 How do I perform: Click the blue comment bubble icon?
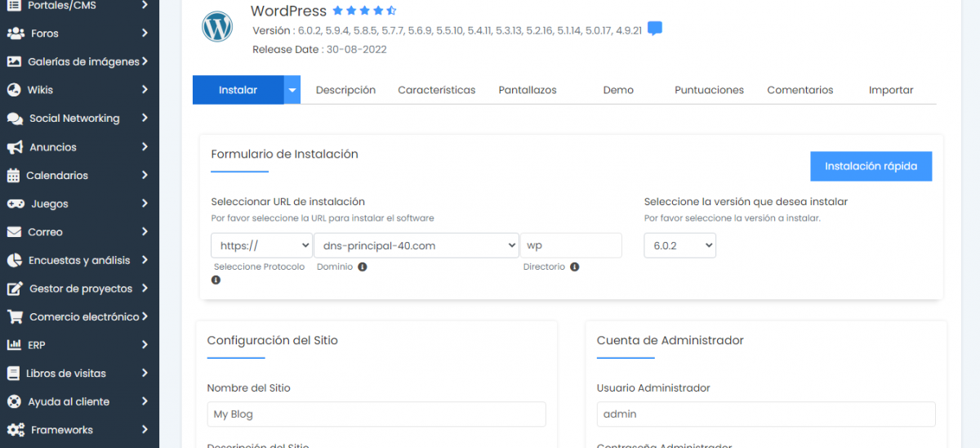coord(655,29)
